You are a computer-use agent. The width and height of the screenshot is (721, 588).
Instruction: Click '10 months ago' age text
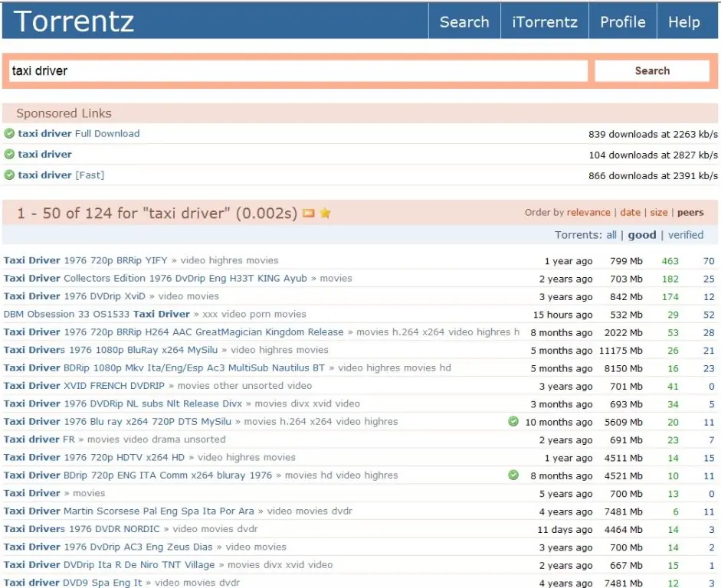559,422
